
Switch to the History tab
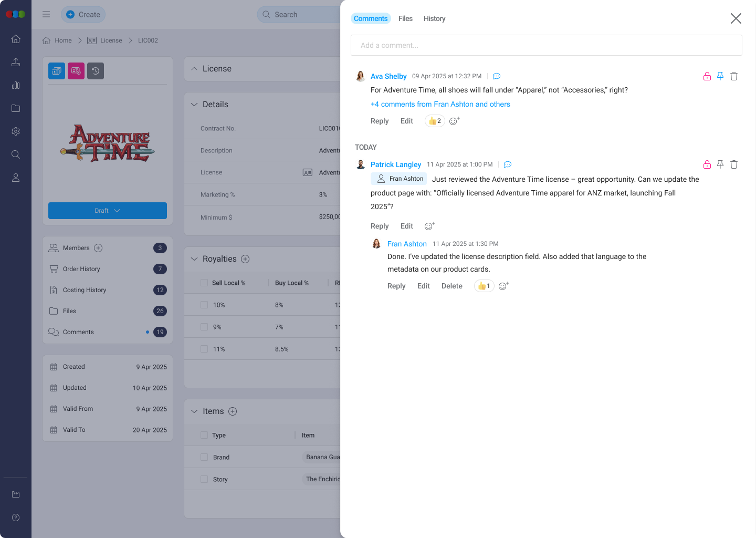(x=434, y=18)
